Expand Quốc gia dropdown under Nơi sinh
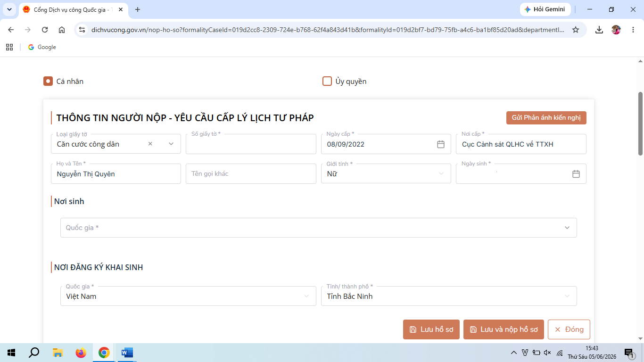 [318, 228]
